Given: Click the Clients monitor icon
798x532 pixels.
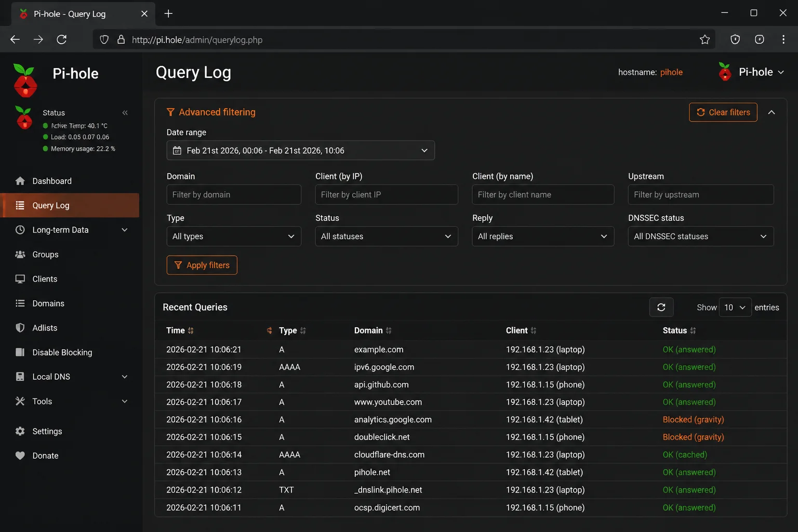Looking at the screenshot, I should (20, 279).
